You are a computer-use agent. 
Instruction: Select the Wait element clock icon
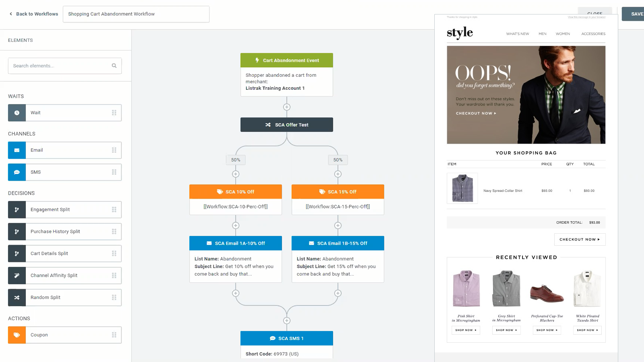(17, 113)
